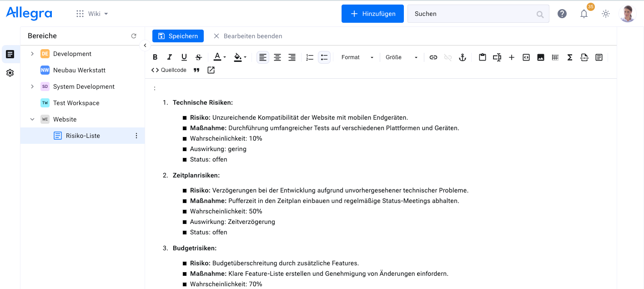644x289 pixels.
Task: Insert an image via the image icon
Action: pyautogui.click(x=541, y=57)
